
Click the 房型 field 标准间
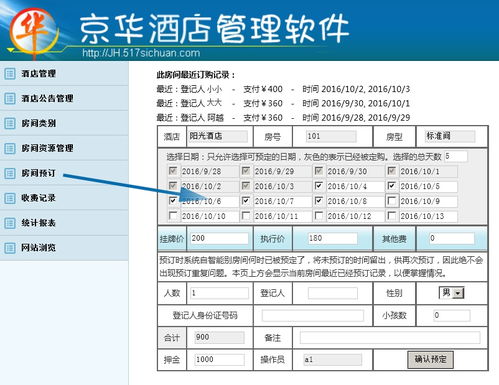(450, 136)
